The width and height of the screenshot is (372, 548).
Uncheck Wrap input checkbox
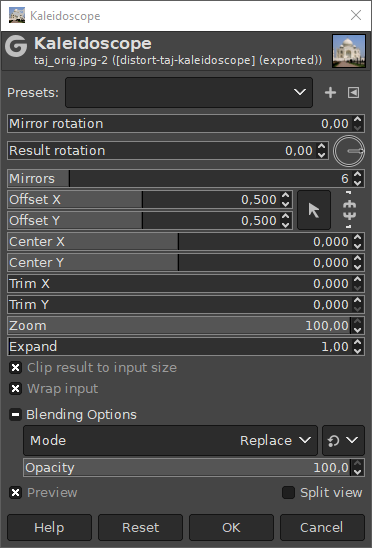[15, 389]
